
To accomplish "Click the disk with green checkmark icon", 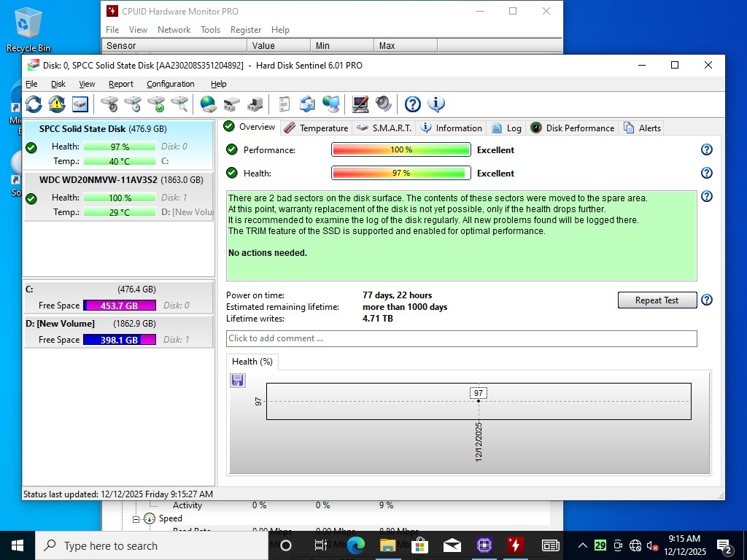I will click(156, 104).
